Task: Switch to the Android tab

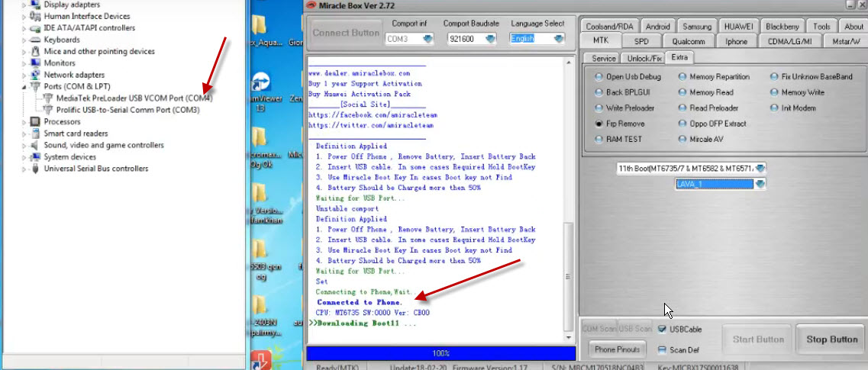Action: (657, 27)
